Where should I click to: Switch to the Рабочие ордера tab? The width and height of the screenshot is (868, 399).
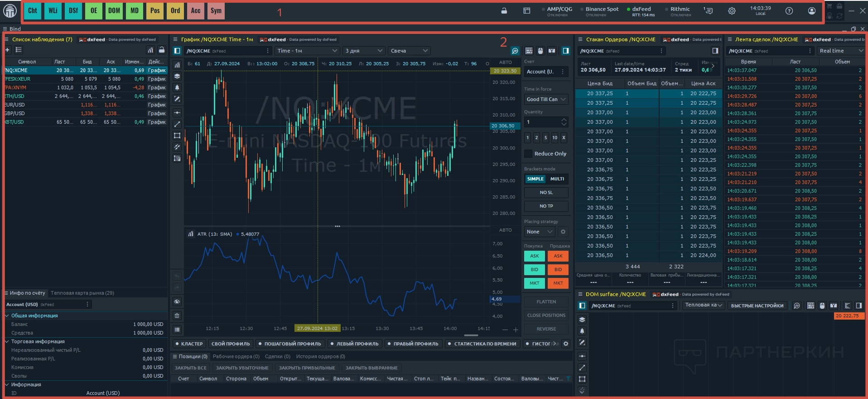point(236,356)
